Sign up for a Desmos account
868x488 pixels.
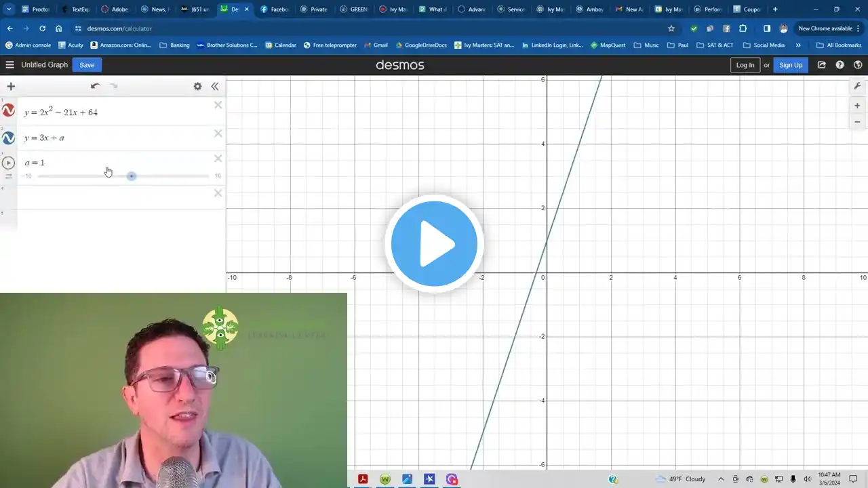coord(791,65)
